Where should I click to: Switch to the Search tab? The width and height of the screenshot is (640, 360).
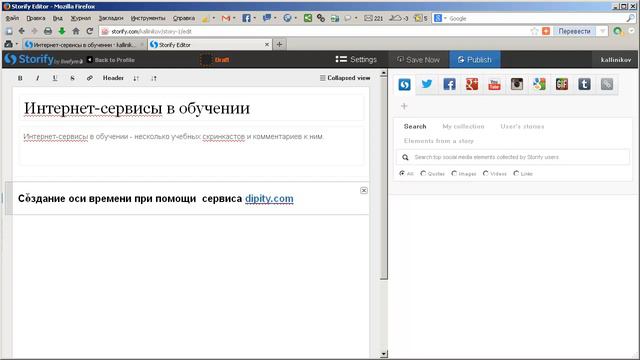[415, 127]
